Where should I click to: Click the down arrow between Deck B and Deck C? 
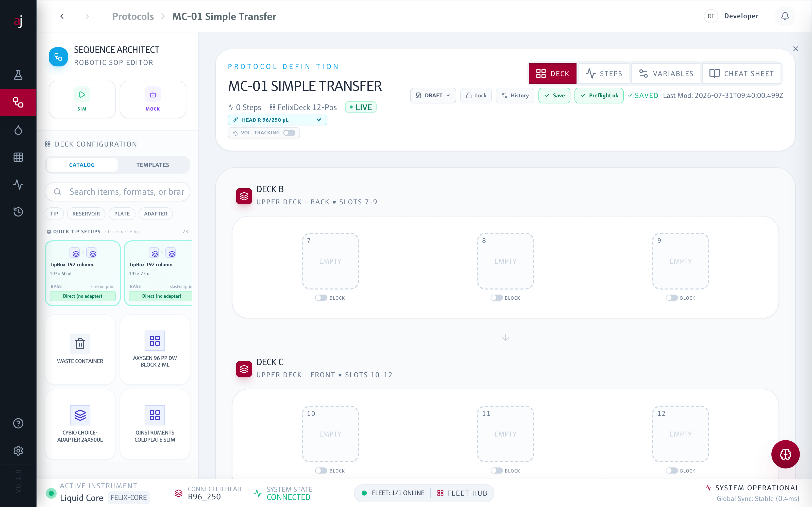click(x=505, y=338)
